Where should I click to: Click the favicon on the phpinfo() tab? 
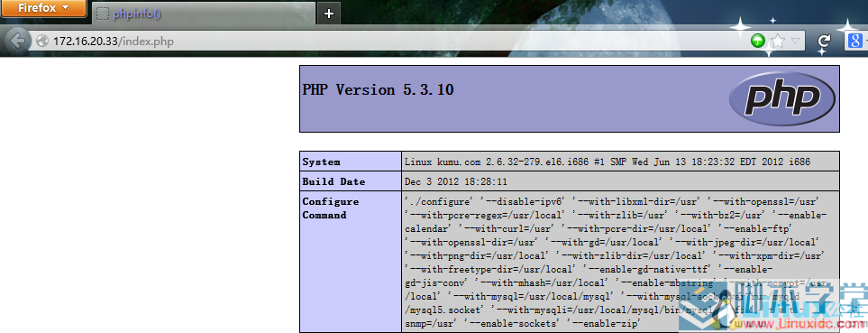click(103, 14)
